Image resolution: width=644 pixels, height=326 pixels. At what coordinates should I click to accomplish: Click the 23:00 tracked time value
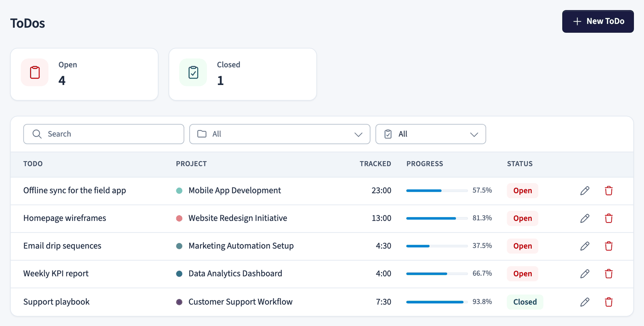(382, 191)
